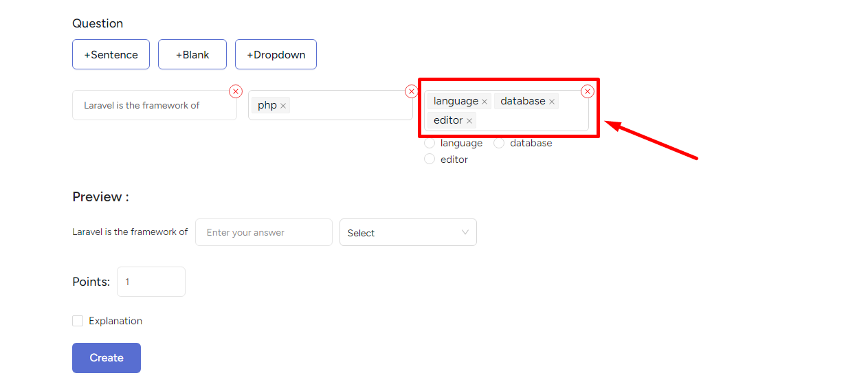Select the editor radio option
The height and width of the screenshot is (382, 868).
[430, 159]
